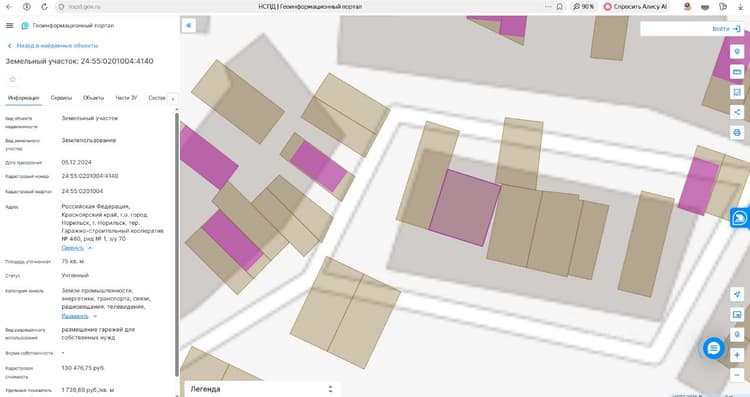This screenshot has height=397, width=750.
Task: Locate my position on the map
Action: [x=737, y=294]
